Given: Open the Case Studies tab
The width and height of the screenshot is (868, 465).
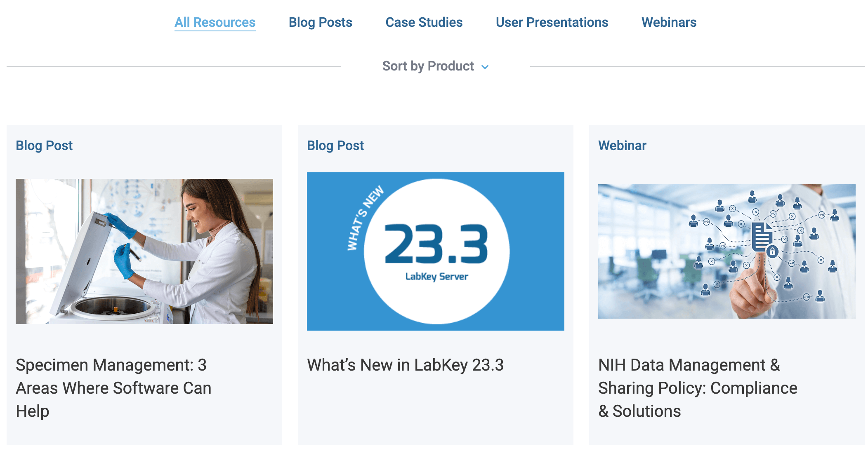Looking at the screenshot, I should (x=424, y=22).
